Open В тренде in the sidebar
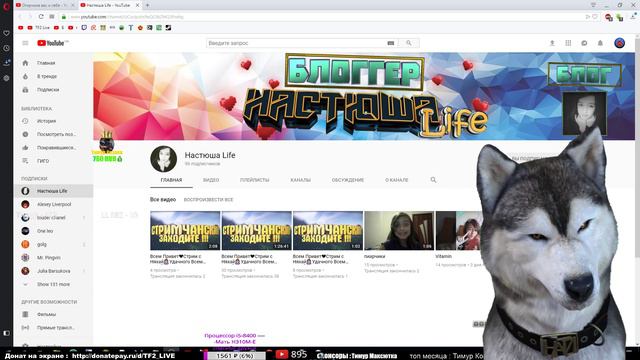640x360 pixels. click(x=53, y=76)
